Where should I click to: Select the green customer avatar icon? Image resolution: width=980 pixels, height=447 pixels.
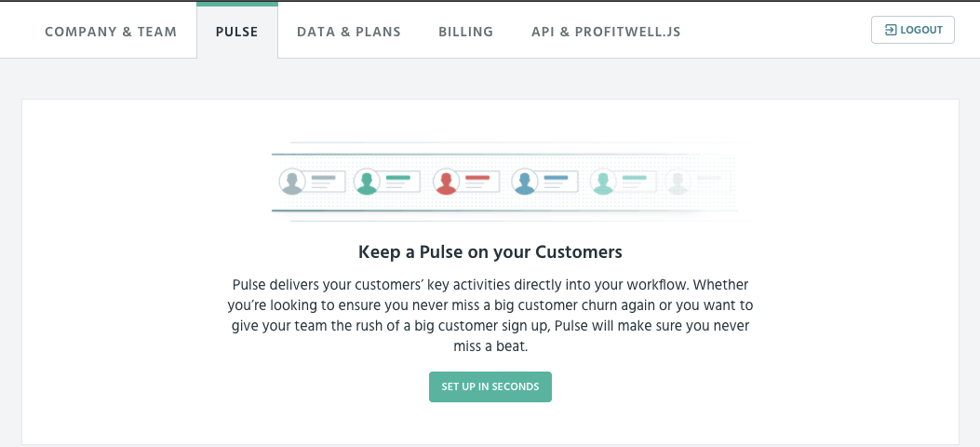[x=367, y=182]
